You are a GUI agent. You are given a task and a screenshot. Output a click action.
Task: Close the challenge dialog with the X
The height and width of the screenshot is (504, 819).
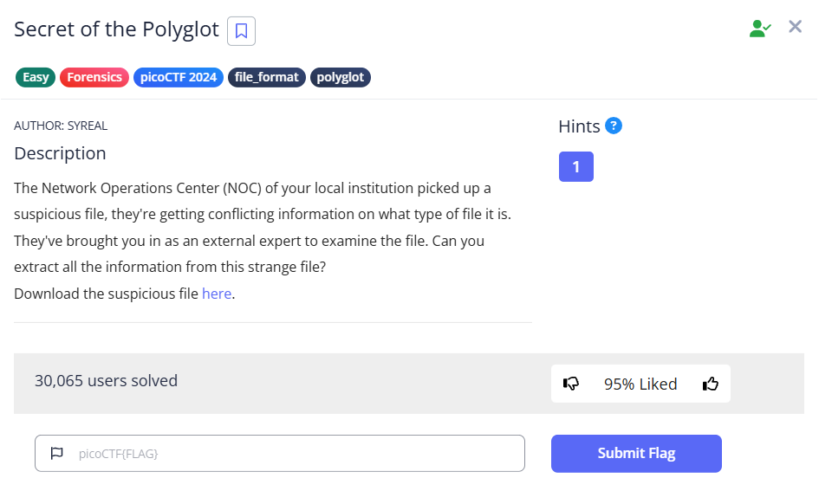point(795,27)
